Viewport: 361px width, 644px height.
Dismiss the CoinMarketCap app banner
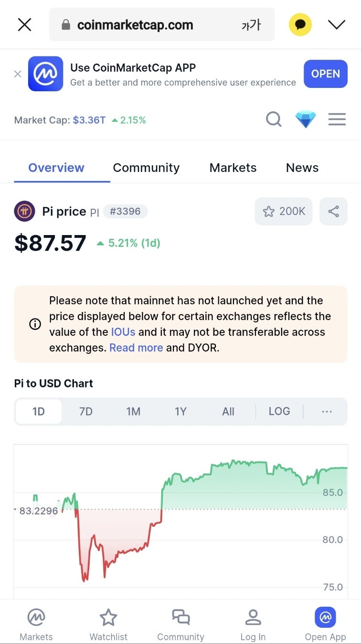pos(18,74)
